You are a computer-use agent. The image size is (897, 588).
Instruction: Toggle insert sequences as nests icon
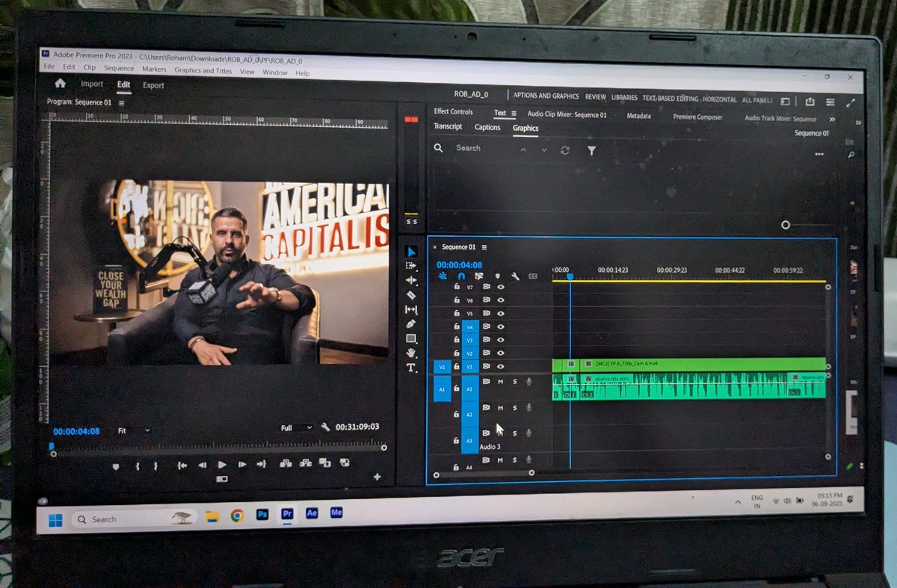(443, 276)
